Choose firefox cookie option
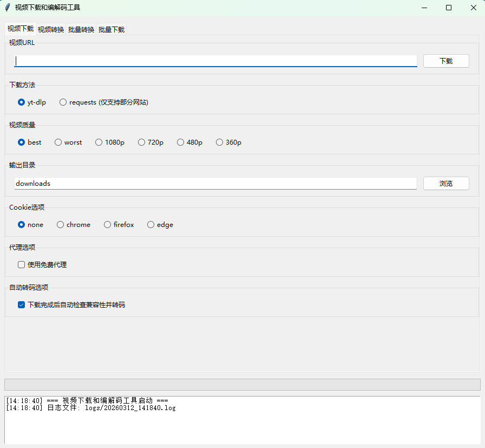 [x=107, y=224]
